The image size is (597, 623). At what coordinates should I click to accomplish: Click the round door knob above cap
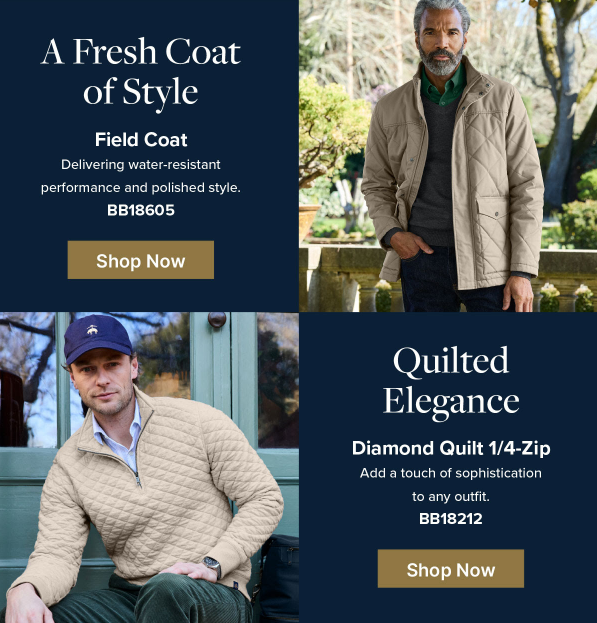(217, 319)
